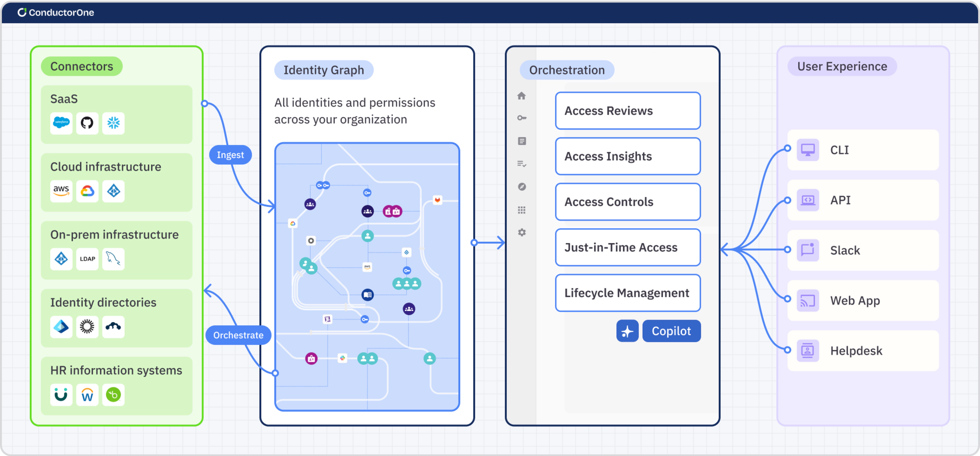Click the Ingest label pill
980x456 pixels.
pyautogui.click(x=230, y=155)
